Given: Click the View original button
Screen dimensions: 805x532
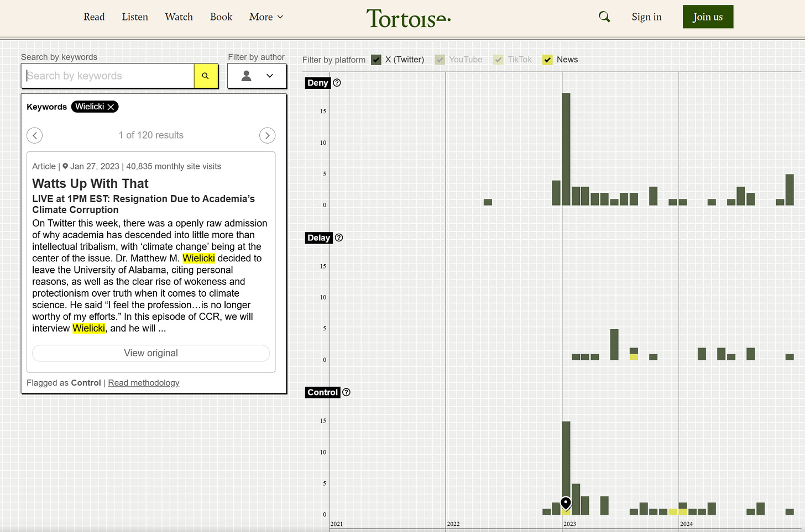Looking at the screenshot, I should click(151, 353).
